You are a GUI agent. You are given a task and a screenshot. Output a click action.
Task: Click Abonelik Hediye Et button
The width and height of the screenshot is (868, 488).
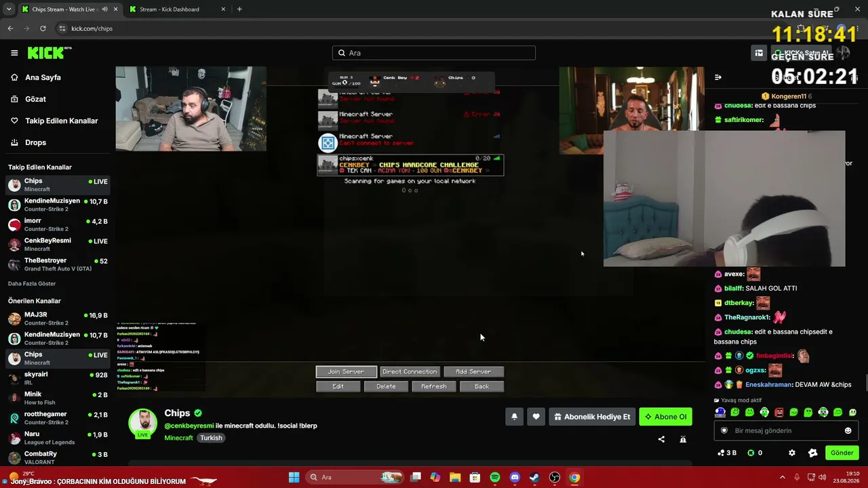pos(592,417)
